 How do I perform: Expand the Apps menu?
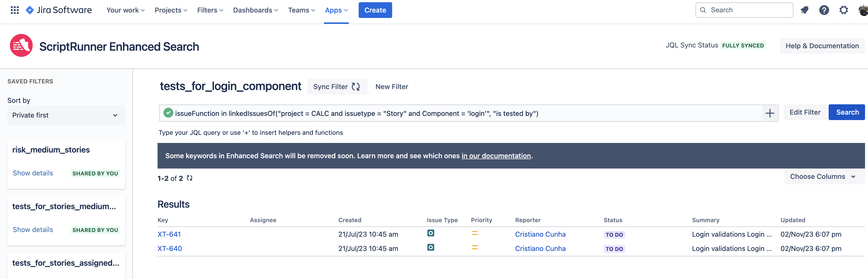(336, 10)
